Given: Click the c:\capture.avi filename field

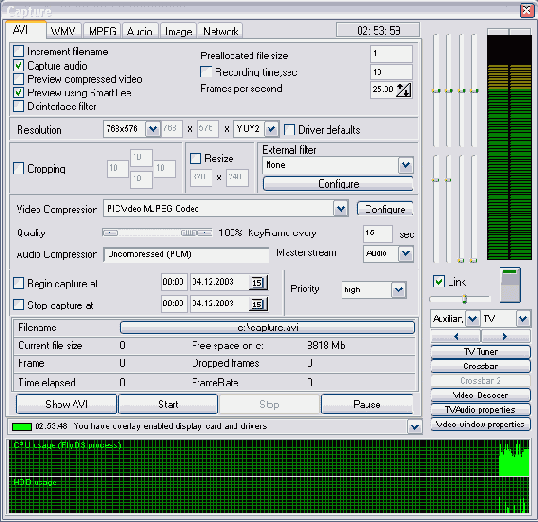Looking at the screenshot, I should click(x=267, y=327).
